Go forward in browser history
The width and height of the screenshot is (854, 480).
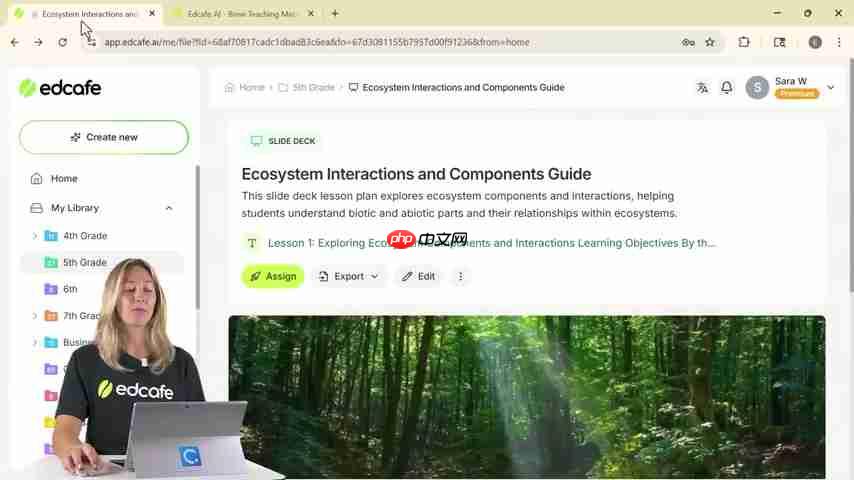pyautogui.click(x=38, y=42)
